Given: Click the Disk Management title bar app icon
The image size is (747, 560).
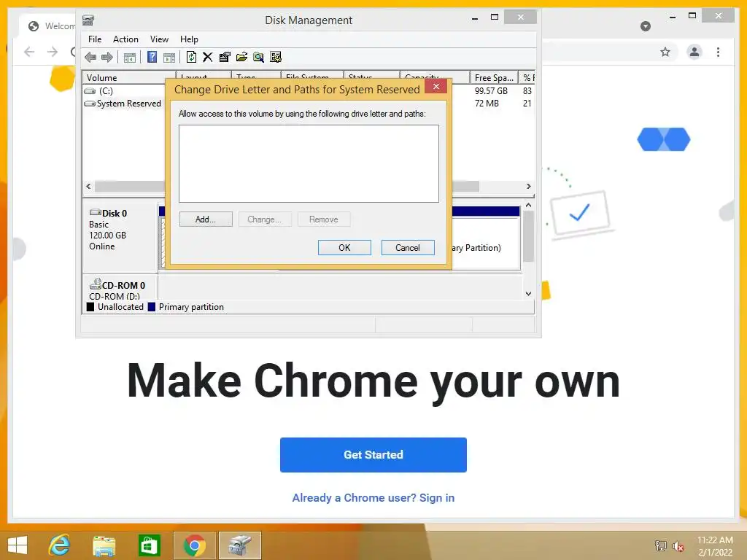Looking at the screenshot, I should click(x=88, y=20).
